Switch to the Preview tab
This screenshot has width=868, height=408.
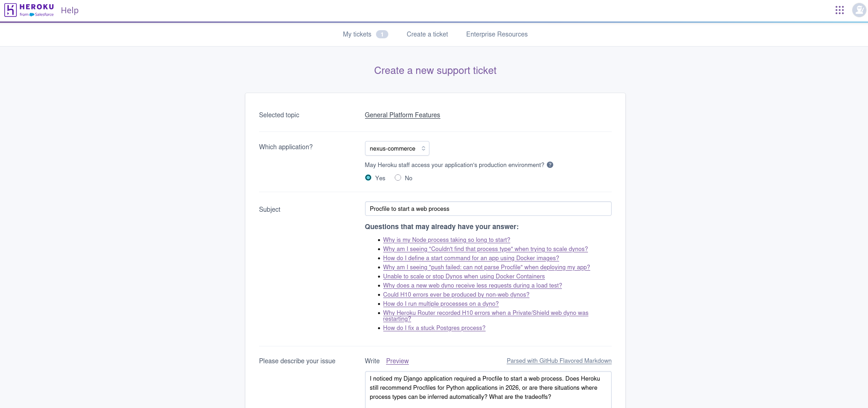[x=397, y=361]
